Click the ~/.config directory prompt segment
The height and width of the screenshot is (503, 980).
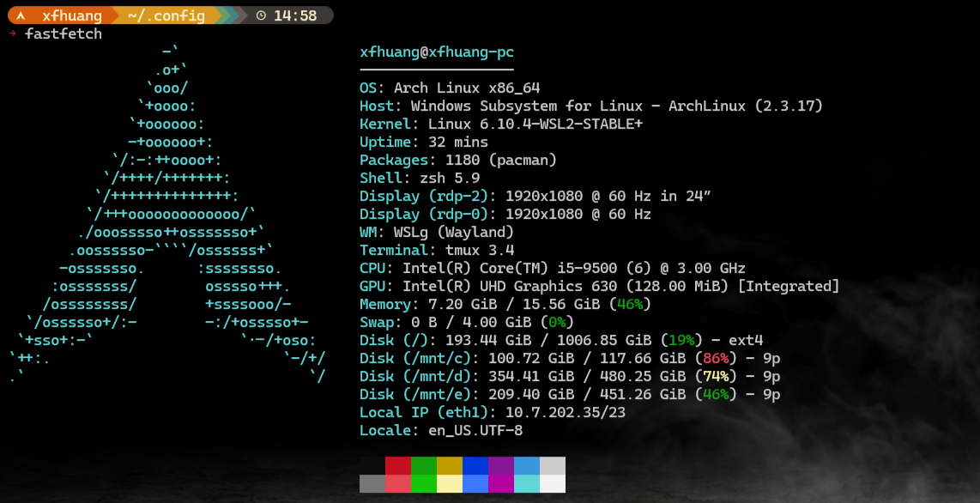click(166, 15)
